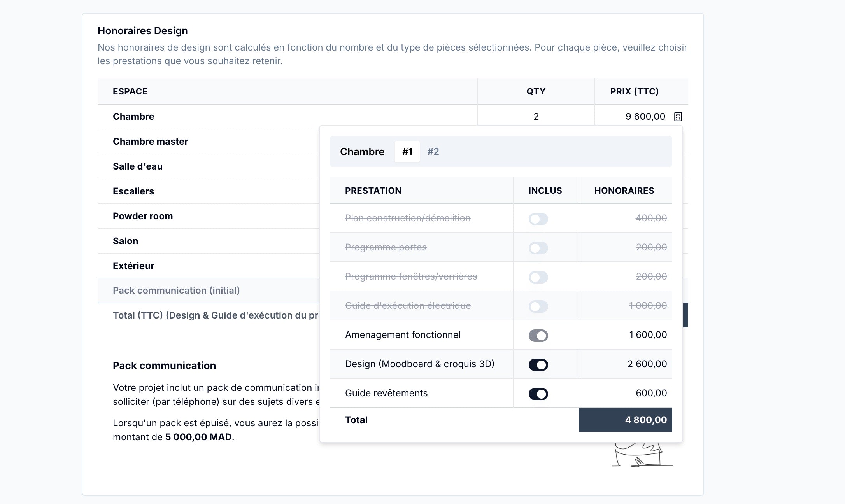
Task: Click the calculator icon next to 9 600,00
Action: 678,117
